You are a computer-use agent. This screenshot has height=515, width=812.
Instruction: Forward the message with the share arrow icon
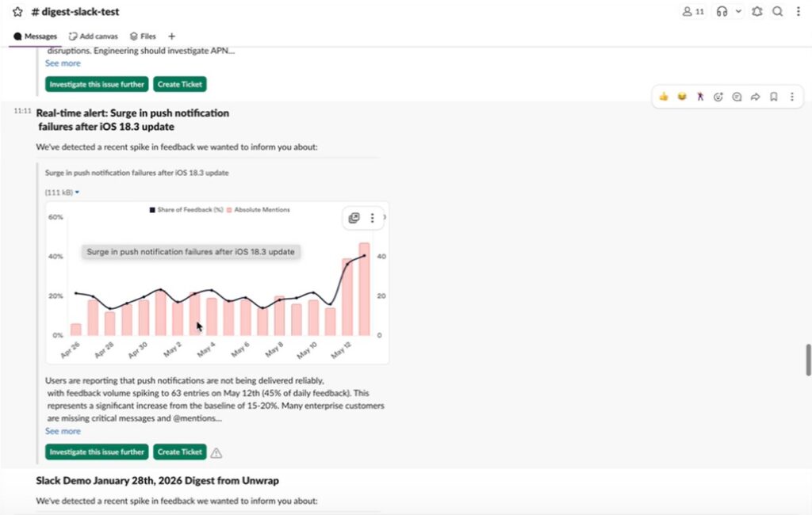coord(755,96)
